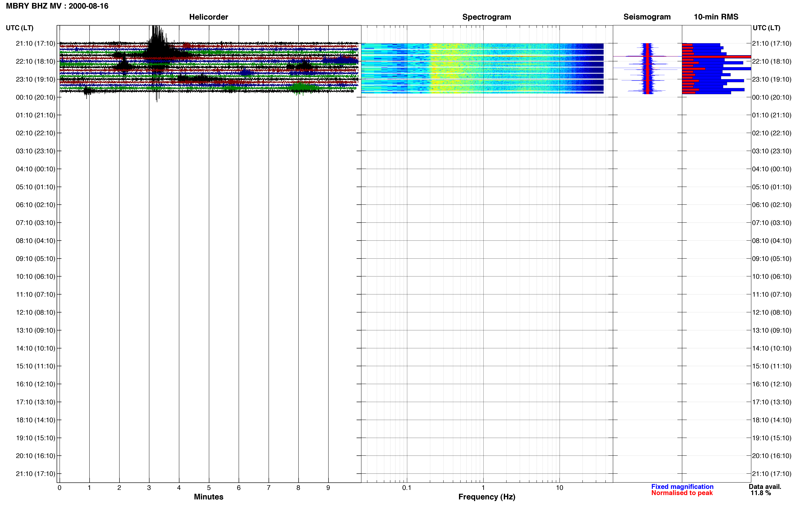Screen dimensions: 812x508
Task: Click the 10 frequency tick label
Action: tap(559, 488)
